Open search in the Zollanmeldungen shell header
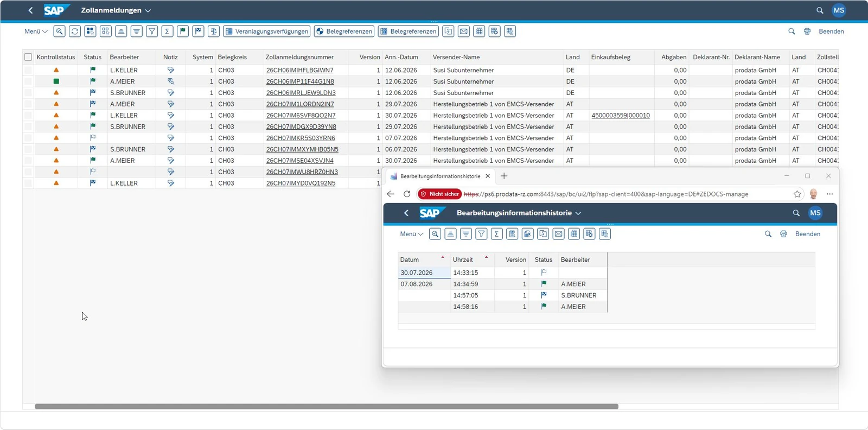 (x=820, y=10)
